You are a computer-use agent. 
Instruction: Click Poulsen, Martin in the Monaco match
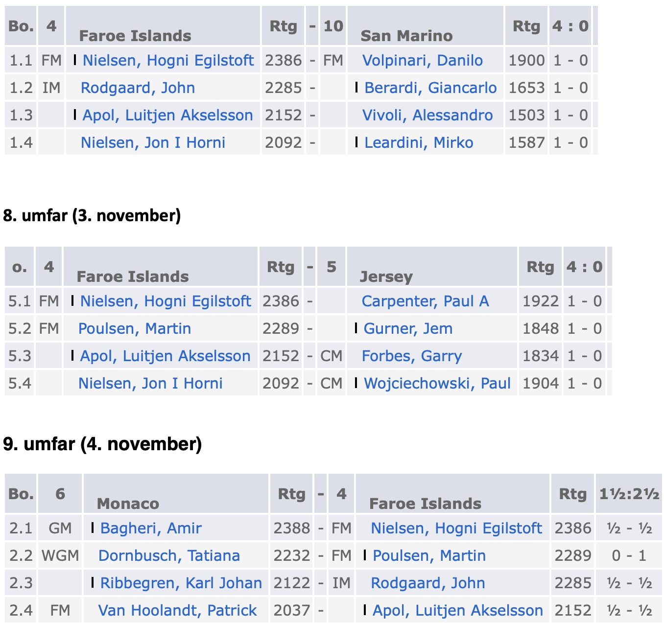click(x=429, y=555)
